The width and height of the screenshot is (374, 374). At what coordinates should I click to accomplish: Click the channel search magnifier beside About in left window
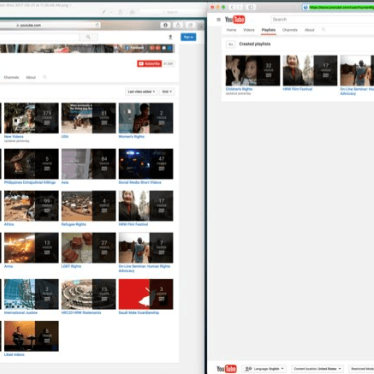coord(45,77)
